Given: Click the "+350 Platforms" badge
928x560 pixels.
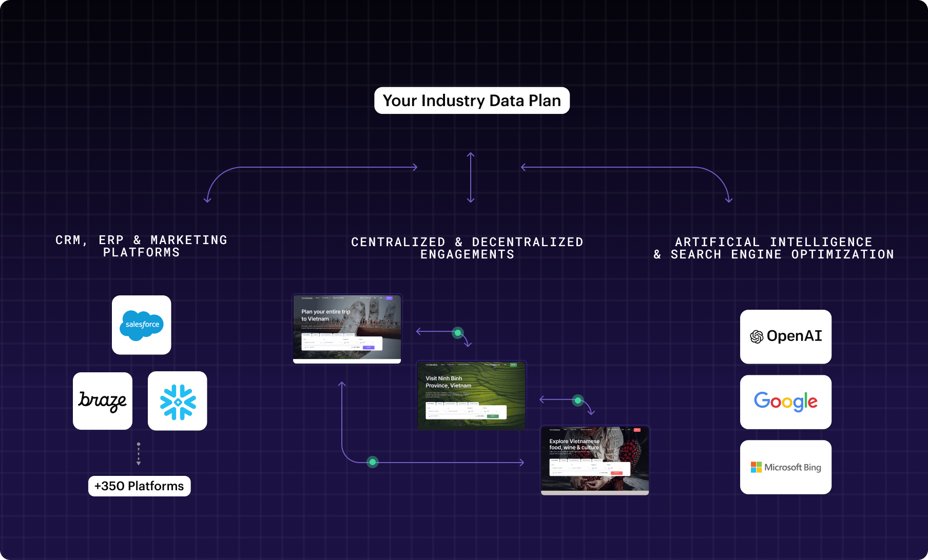Looking at the screenshot, I should pos(139,486).
